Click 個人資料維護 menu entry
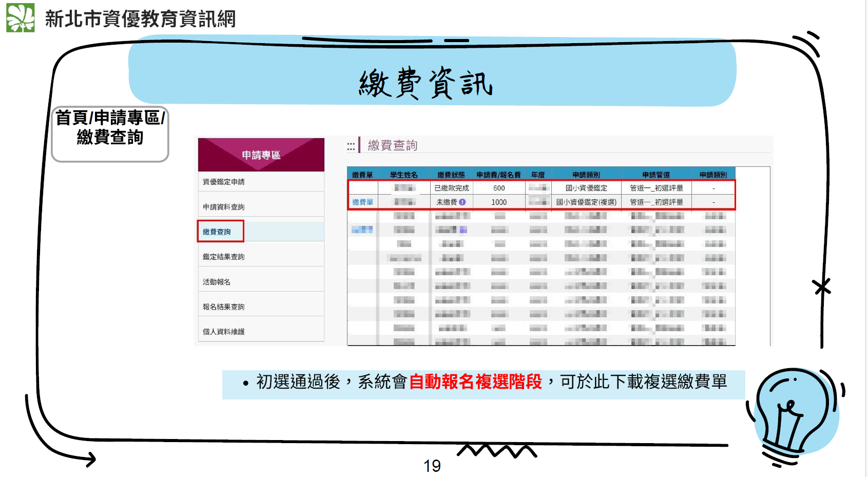Viewport: 868px width, 477px height. point(224,332)
